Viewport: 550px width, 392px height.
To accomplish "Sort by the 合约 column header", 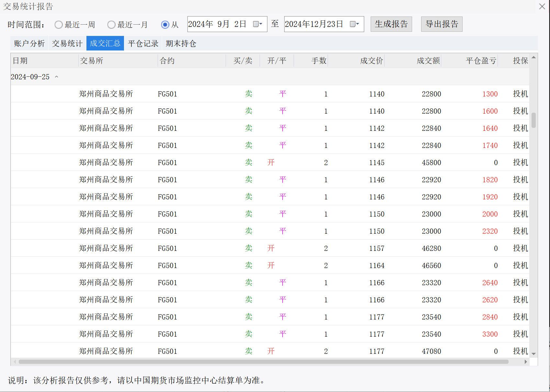I will tap(192, 61).
